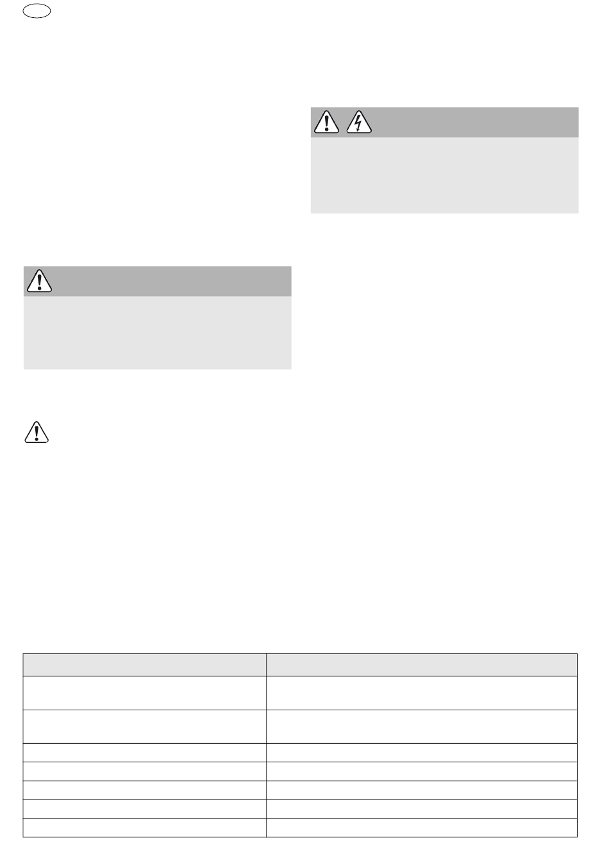Click the warning triangle in left gray header

click(x=39, y=281)
